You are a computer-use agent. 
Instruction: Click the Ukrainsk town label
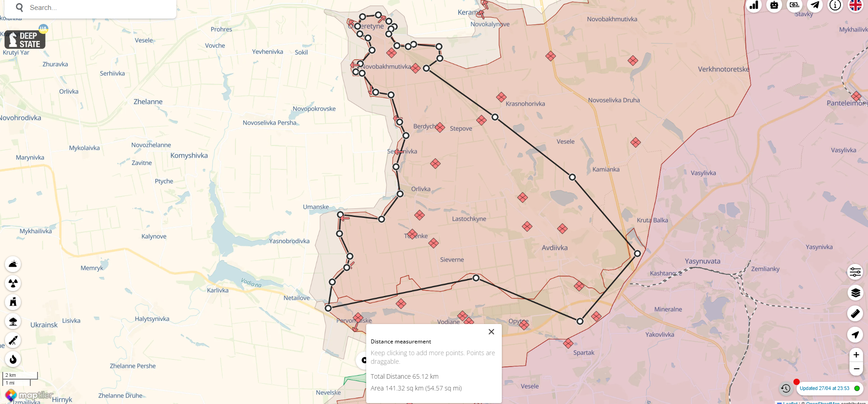[x=44, y=325]
